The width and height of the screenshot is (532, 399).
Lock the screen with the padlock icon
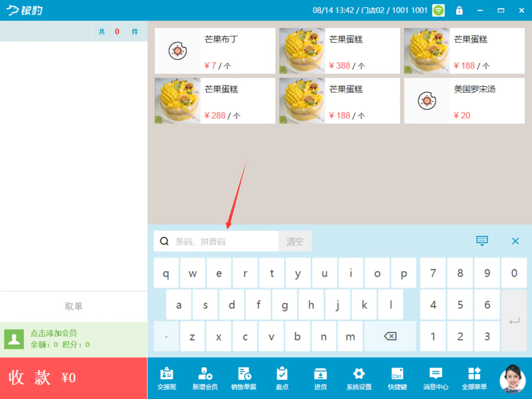click(x=459, y=10)
